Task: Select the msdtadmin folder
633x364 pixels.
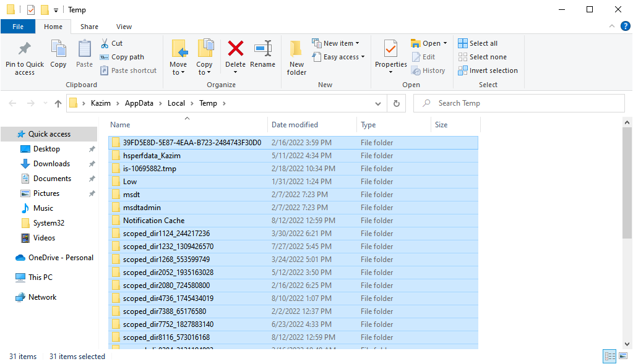Action: tap(293, 208)
